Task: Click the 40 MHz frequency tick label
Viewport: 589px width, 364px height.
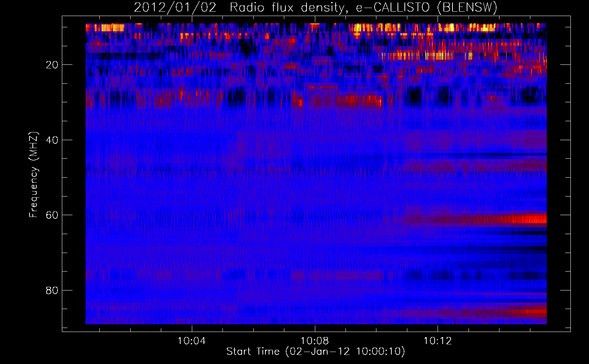Action: (52, 140)
